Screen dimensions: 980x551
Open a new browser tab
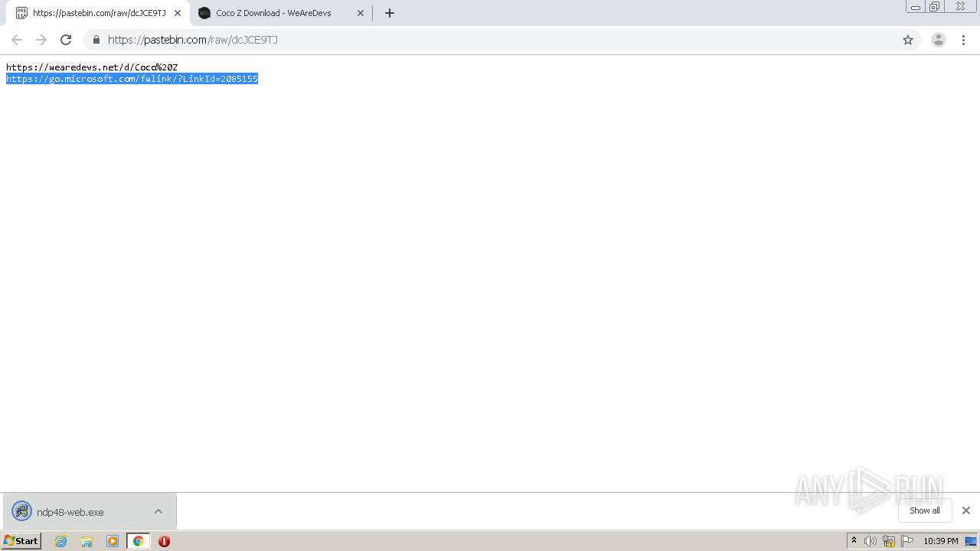click(390, 13)
